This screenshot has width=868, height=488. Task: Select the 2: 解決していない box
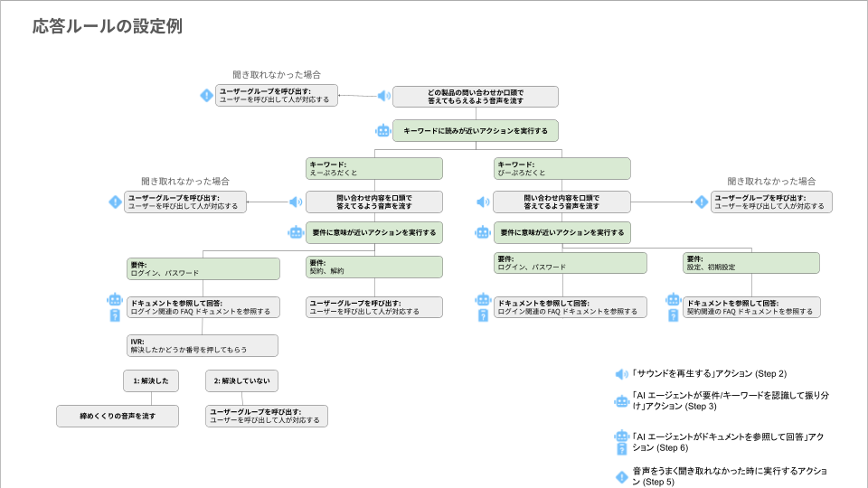pos(242,380)
